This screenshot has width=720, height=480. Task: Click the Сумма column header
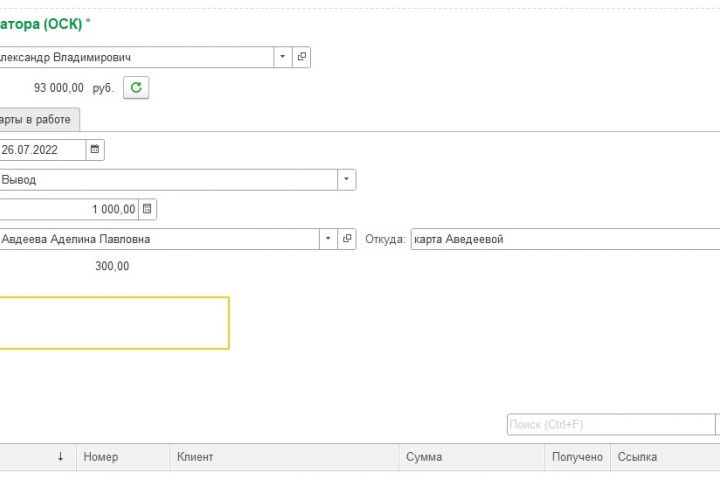click(x=424, y=457)
